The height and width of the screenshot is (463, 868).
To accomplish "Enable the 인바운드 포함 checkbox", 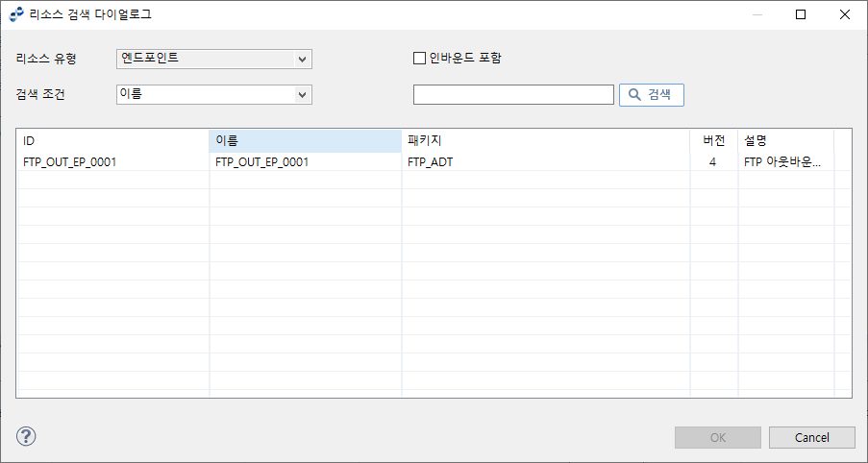I will click(x=420, y=58).
